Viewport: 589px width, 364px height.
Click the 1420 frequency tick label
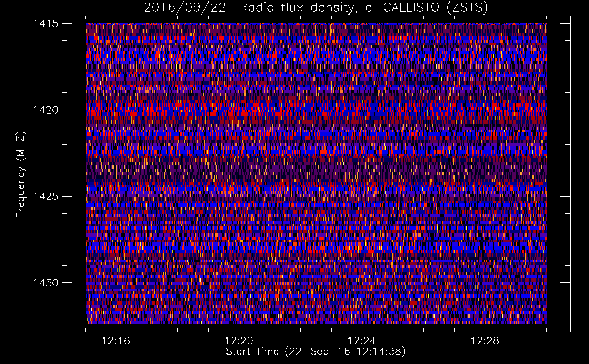(46, 110)
